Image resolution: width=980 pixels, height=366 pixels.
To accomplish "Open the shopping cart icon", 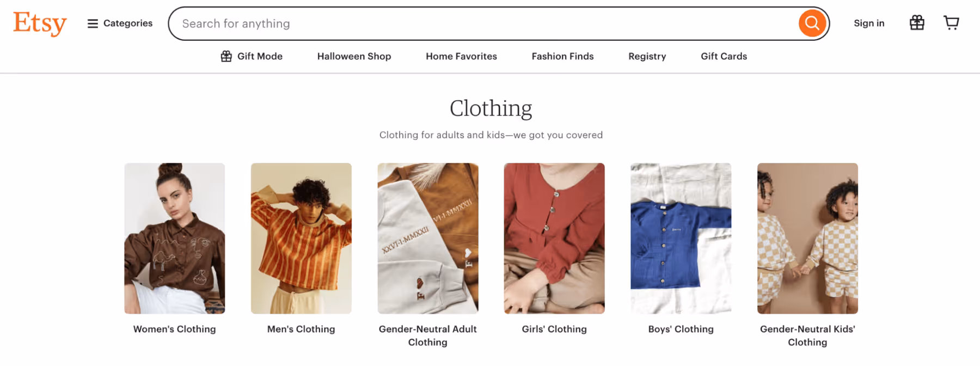I will (951, 23).
